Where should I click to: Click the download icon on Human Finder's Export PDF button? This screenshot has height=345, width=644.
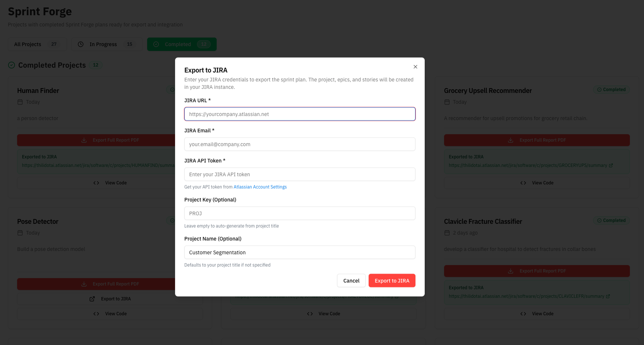pyautogui.click(x=83, y=140)
